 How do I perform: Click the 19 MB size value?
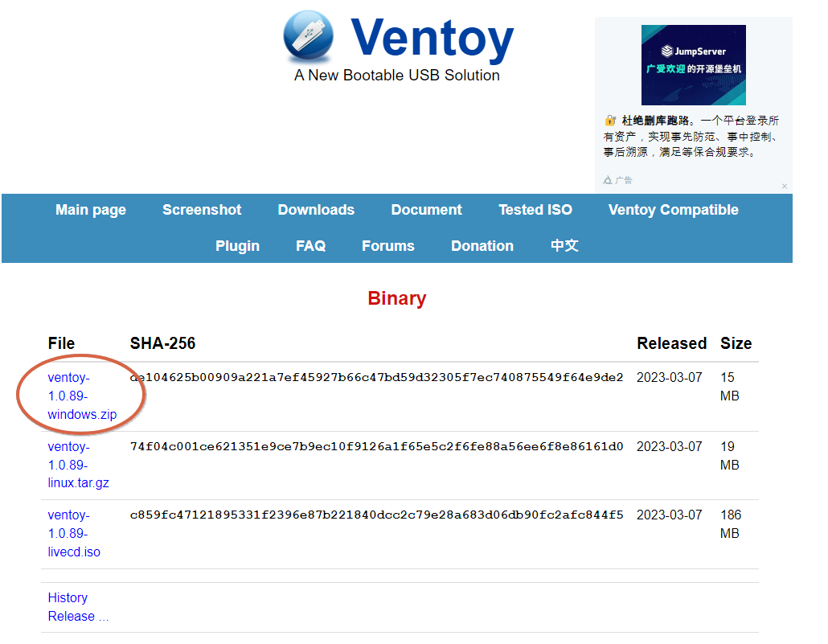coord(730,455)
